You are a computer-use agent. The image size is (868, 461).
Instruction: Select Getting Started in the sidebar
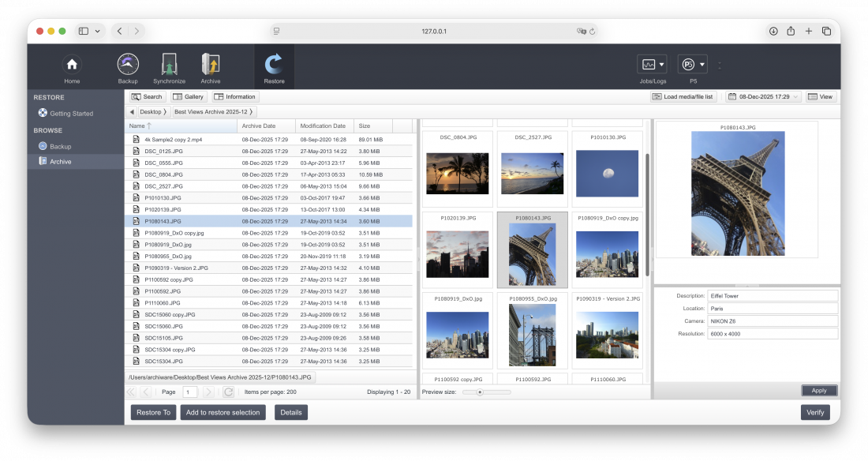click(71, 114)
